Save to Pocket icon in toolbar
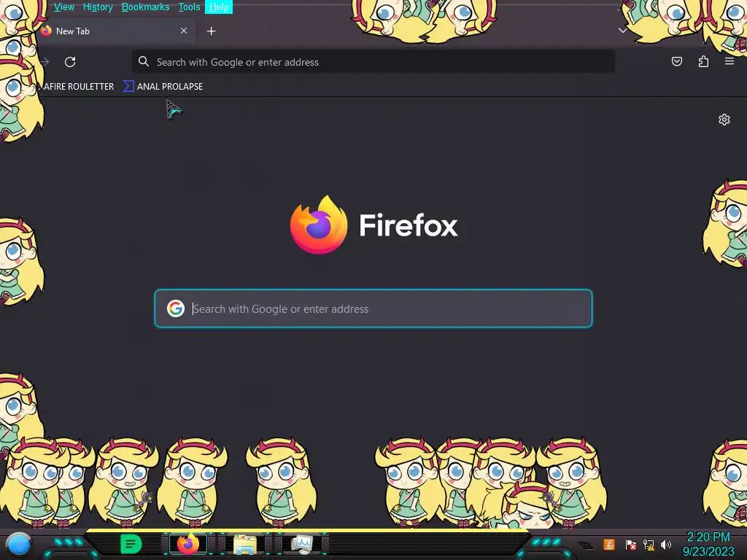This screenshot has height=560, width=747. [x=676, y=61]
